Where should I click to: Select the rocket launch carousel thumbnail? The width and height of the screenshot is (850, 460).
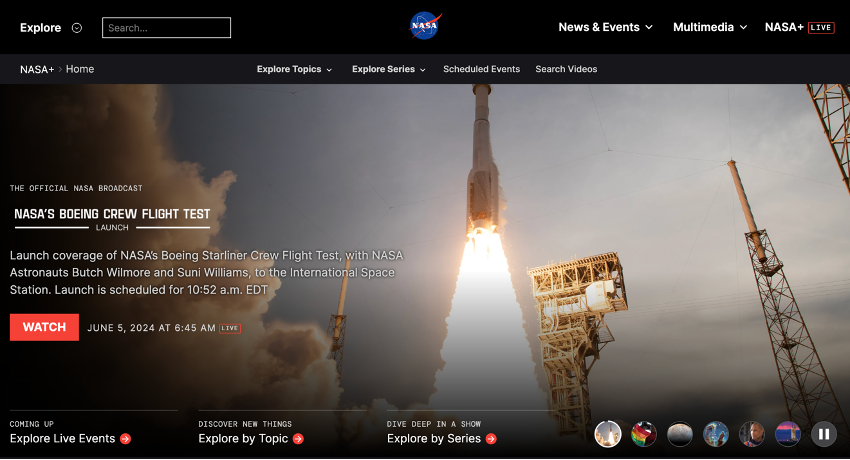point(608,434)
